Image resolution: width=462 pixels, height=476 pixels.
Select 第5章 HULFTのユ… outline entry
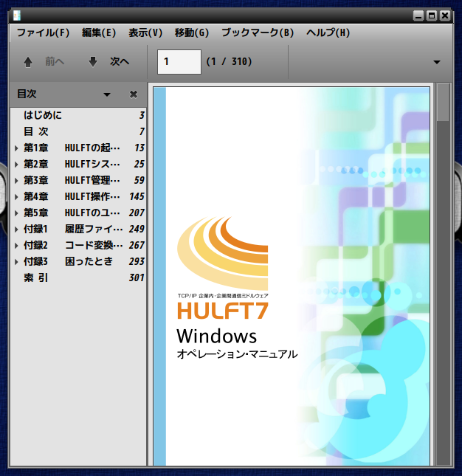[78, 213]
